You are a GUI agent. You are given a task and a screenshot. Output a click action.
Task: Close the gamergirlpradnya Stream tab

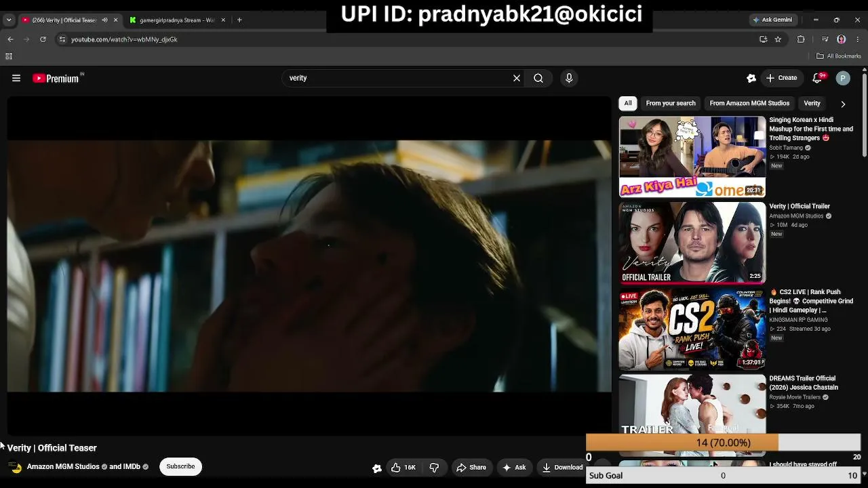pos(222,20)
